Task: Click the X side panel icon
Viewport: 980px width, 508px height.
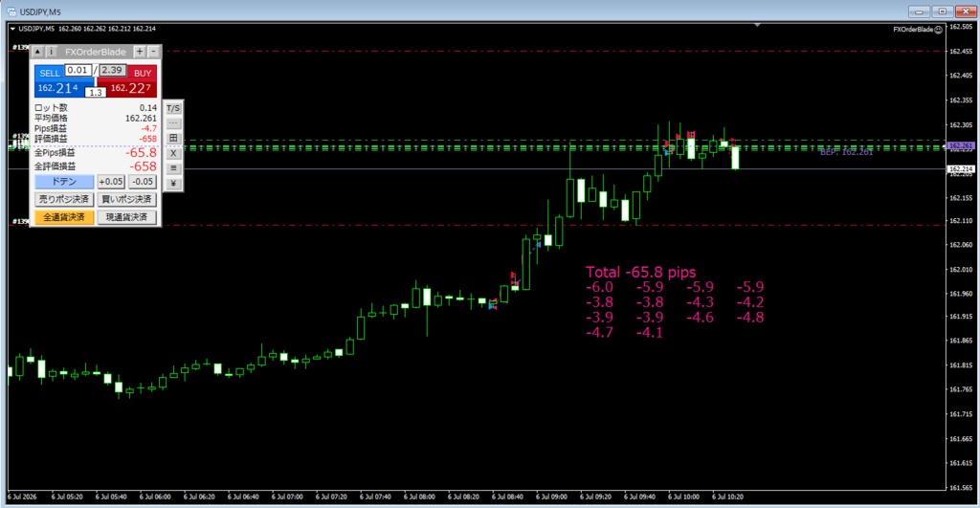Action: pos(173,153)
